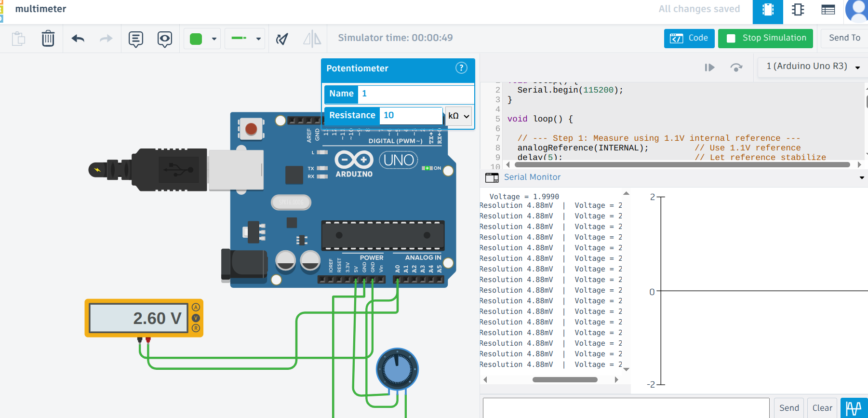Click the paste icon in toolbar
The width and height of the screenshot is (868, 418).
tap(18, 38)
